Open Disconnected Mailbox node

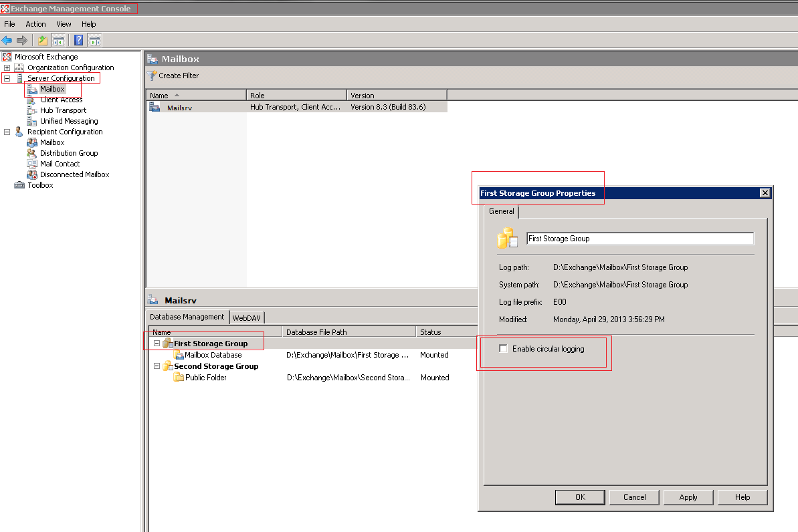coord(74,174)
